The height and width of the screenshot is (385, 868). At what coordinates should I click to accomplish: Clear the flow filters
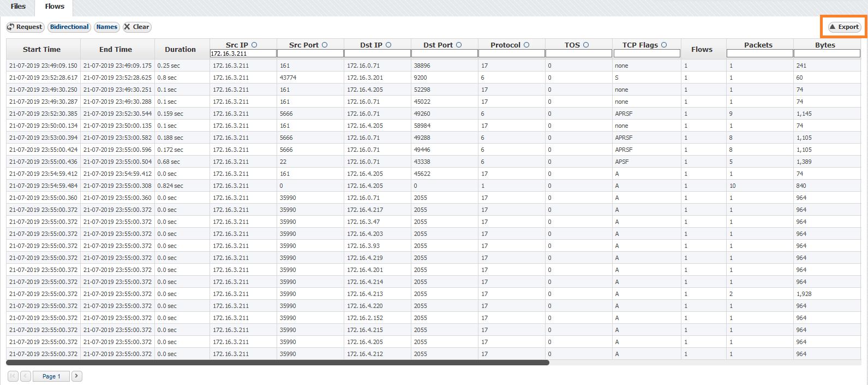point(136,27)
